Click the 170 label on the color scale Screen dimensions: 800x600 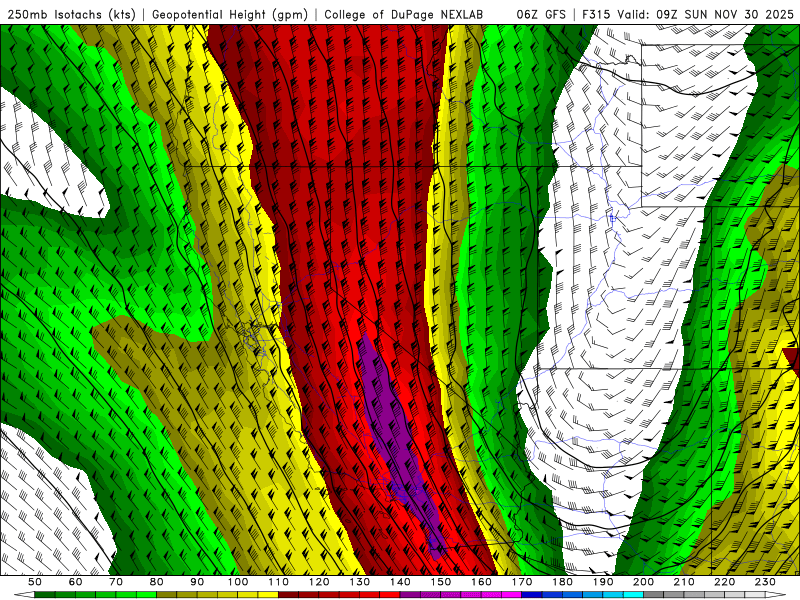coord(522,582)
